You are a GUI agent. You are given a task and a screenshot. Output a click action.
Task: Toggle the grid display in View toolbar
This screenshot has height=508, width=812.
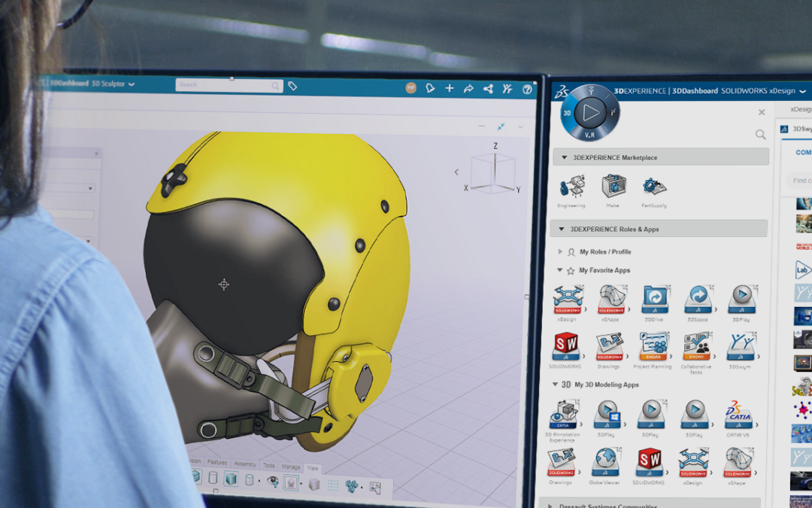click(x=333, y=485)
